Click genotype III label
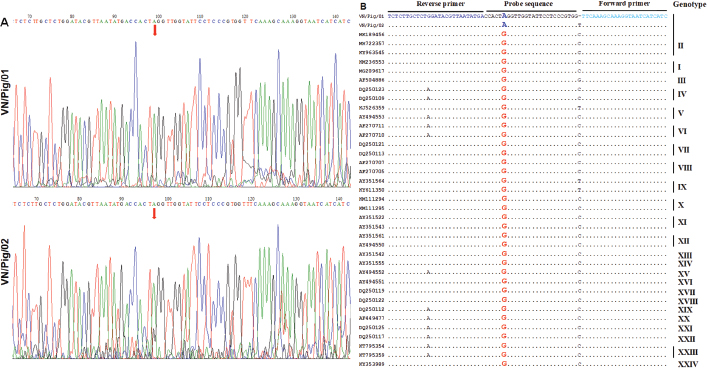The width and height of the screenshot is (707, 368). tap(682, 80)
